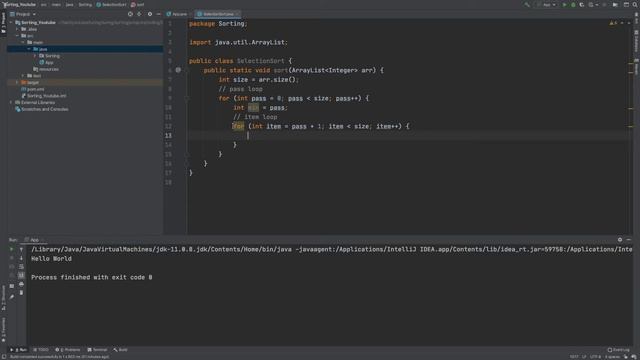
Task: Click the gutter icon on line 6
Action: [178, 70]
